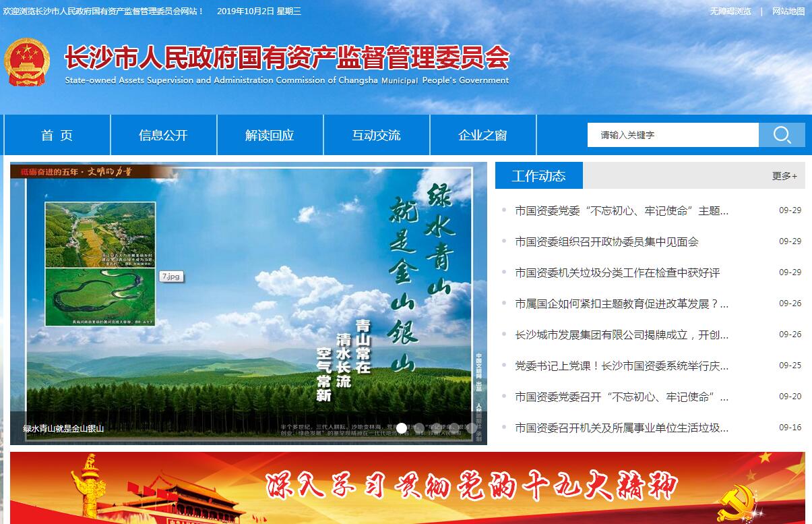Open the 深入学习贯彻党的十九大精神 banner
This screenshot has width=812, height=524.
coord(407,488)
